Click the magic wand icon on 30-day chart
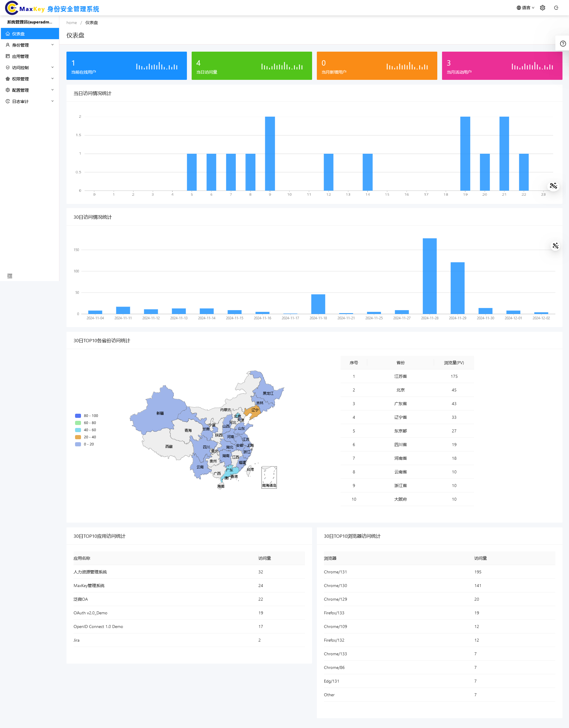 point(555,246)
